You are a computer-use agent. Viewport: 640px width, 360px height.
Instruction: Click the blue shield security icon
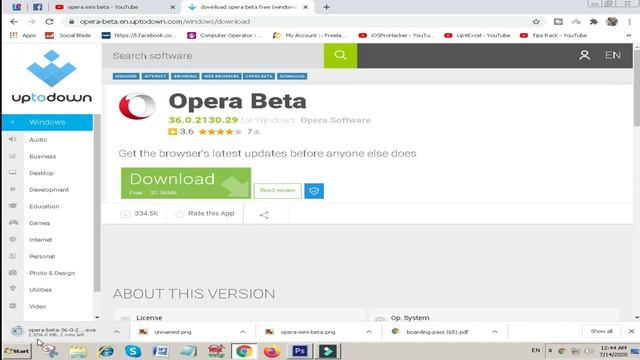click(x=314, y=191)
